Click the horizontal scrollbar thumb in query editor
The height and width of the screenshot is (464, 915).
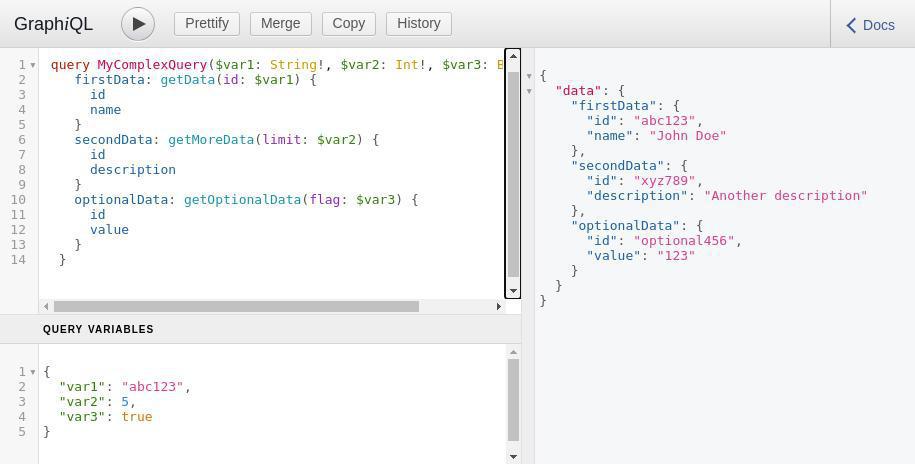pyautogui.click(x=236, y=306)
